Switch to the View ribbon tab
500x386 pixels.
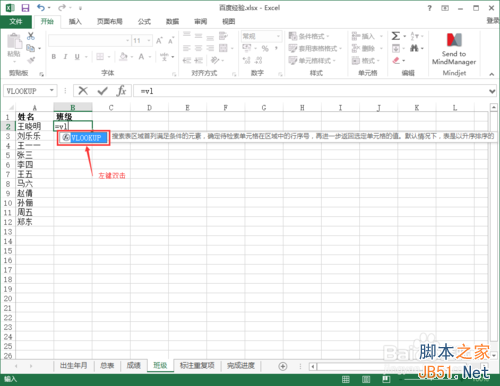[229, 22]
